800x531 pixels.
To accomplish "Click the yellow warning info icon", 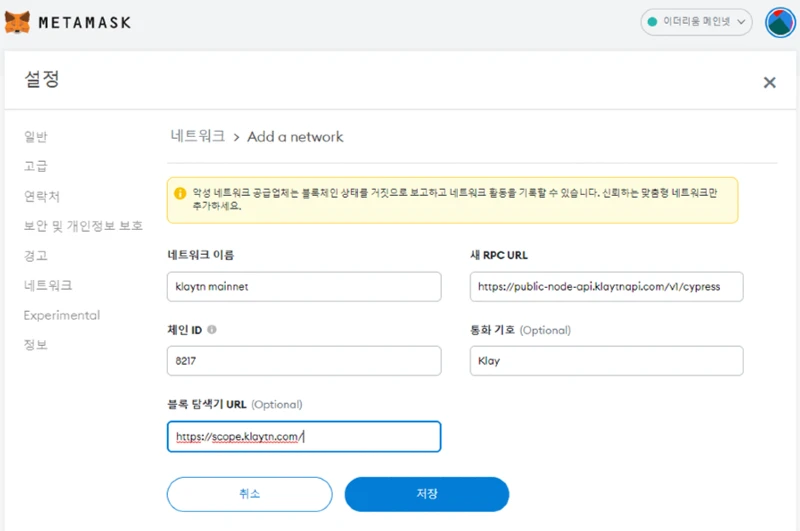I will (180, 193).
